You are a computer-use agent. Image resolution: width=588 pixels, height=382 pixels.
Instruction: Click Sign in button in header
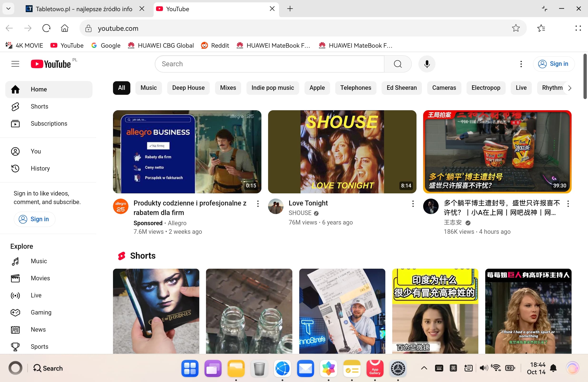tap(554, 64)
